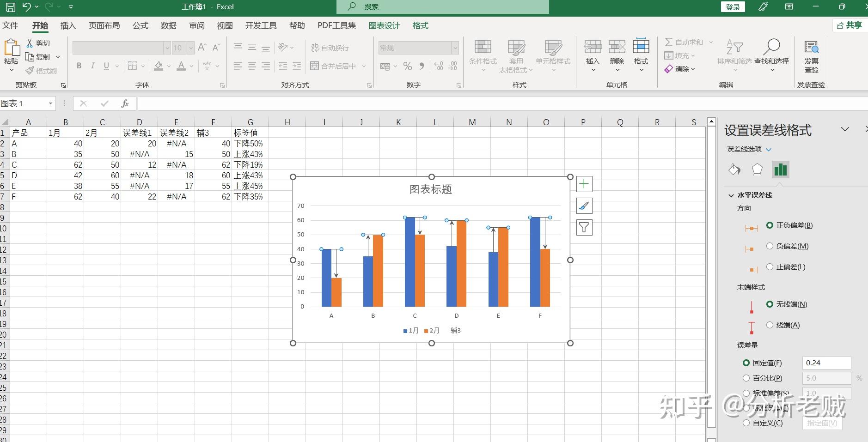Click the font color A icon
Image resolution: width=868 pixels, height=442 pixels.
(x=181, y=66)
